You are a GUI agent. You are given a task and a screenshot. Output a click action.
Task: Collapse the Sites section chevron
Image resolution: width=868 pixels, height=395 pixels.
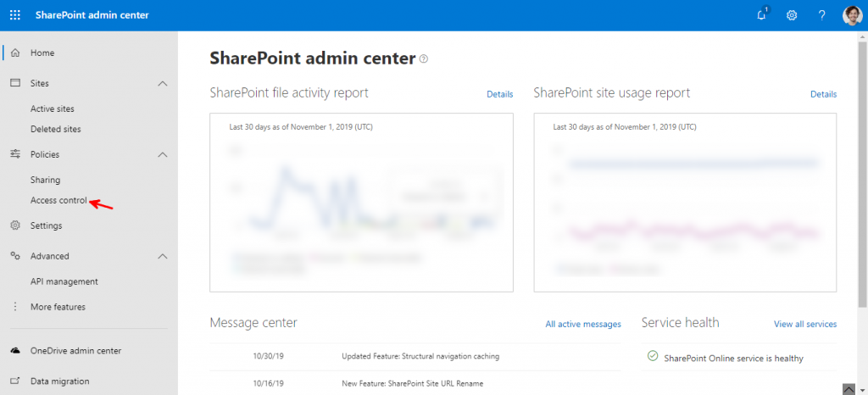(x=162, y=84)
